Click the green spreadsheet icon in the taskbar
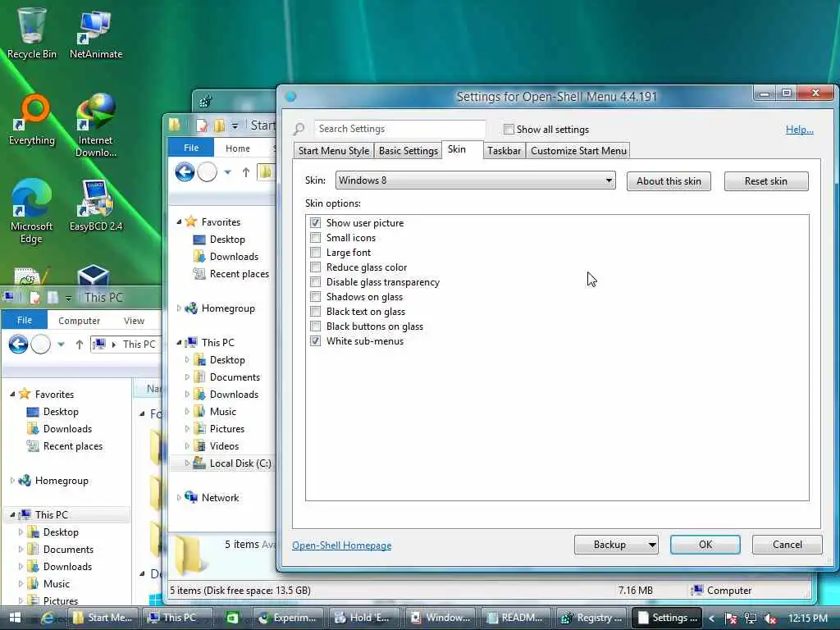The height and width of the screenshot is (630, 840). click(x=232, y=618)
